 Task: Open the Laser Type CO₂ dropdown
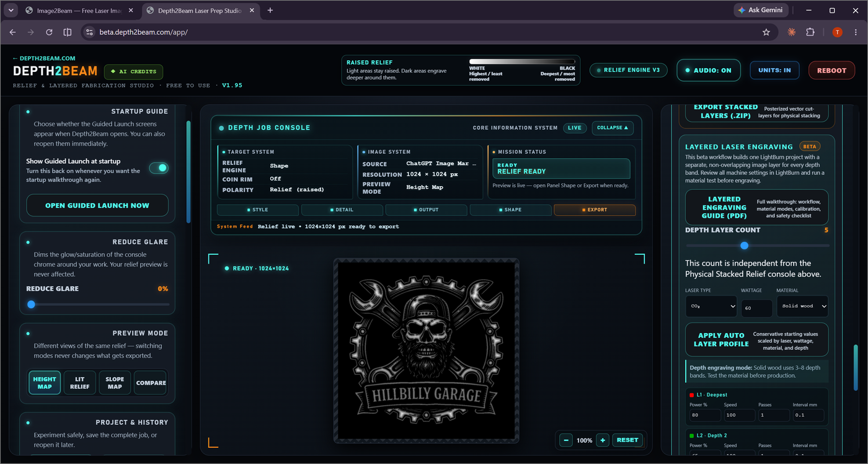pos(711,306)
